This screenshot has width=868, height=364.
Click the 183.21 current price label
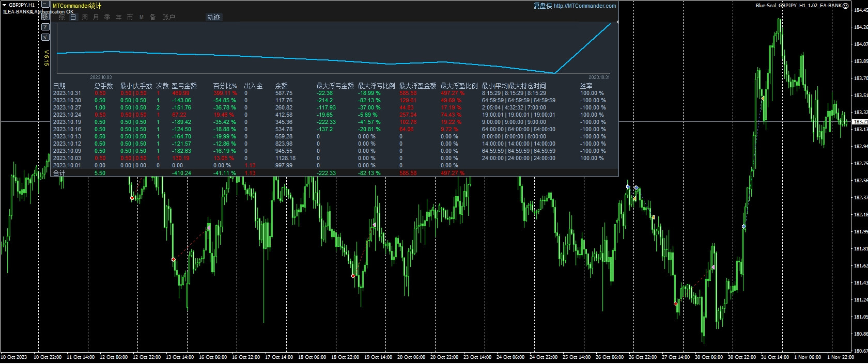coord(859,122)
